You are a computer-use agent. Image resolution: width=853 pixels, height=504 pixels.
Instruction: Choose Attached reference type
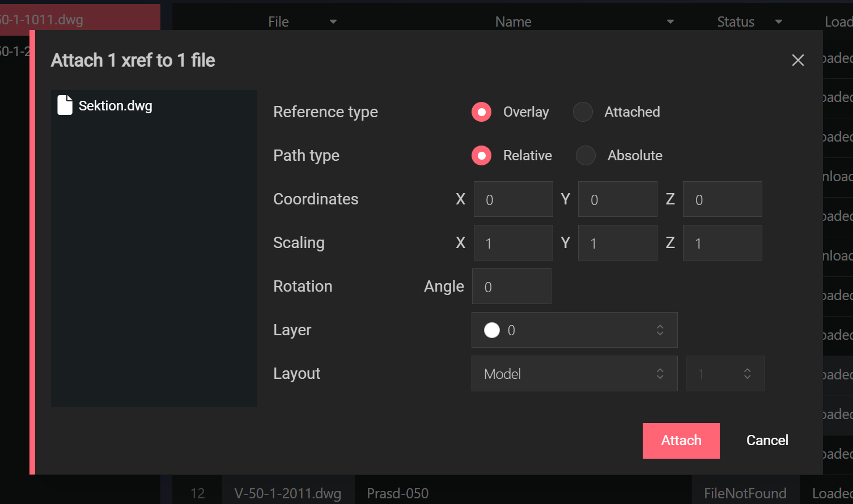coord(583,112)
